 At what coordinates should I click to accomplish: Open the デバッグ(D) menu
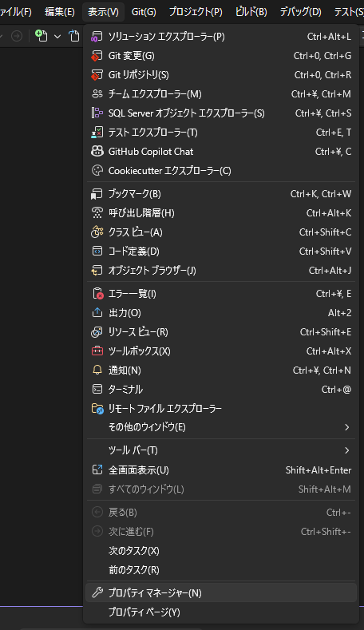pyautogui.click(x=300, y=12)
